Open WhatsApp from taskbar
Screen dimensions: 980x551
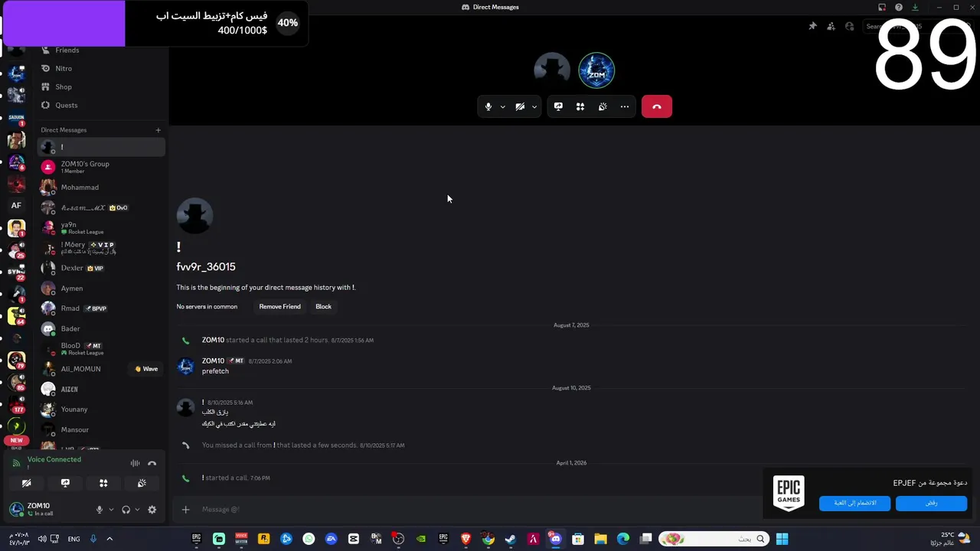pos(309,539)
